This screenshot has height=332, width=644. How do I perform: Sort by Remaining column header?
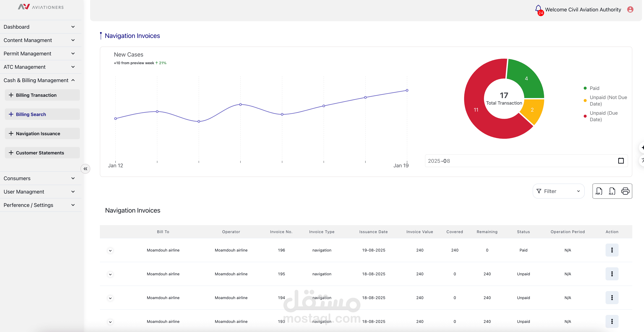tap(487, 232)
